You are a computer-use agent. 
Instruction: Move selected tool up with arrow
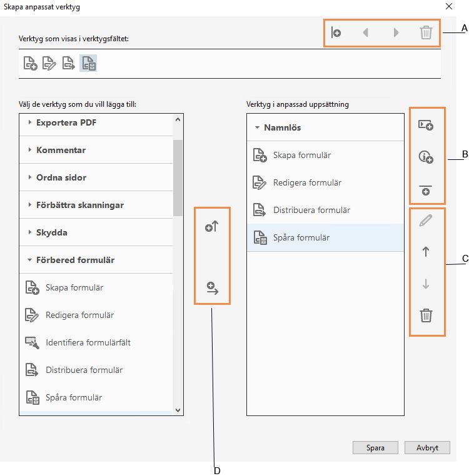point(426,252)
